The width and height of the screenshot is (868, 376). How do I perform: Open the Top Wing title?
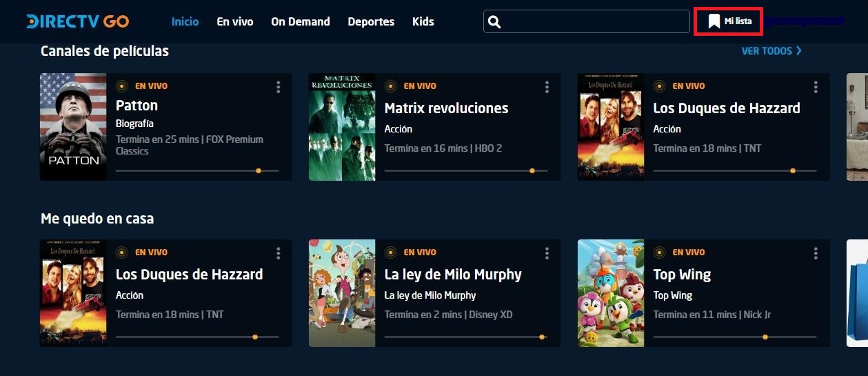pyautogui.click(x=682, y=275)
